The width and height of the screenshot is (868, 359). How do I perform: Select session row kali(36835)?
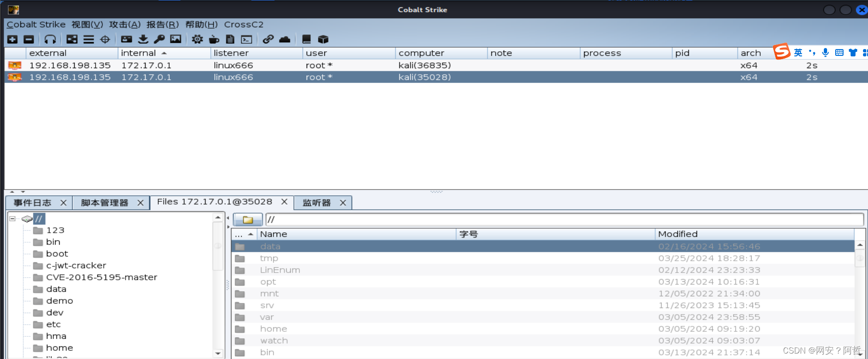point(436,65)
